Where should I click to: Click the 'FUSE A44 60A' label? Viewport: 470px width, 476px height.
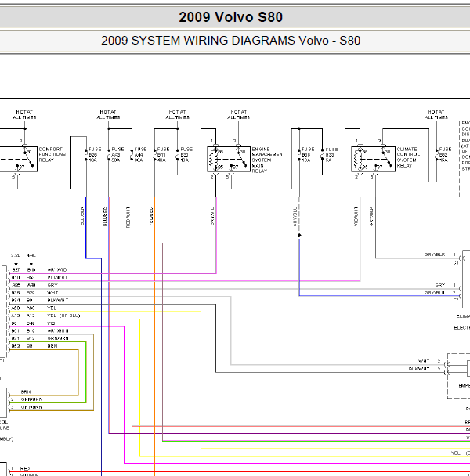coord(141,154)
